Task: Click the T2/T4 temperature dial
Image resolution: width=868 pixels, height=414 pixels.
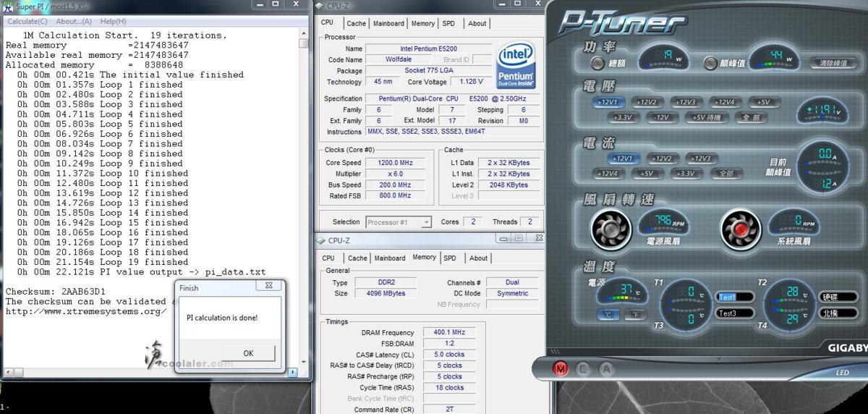Action: pos(789,305)
